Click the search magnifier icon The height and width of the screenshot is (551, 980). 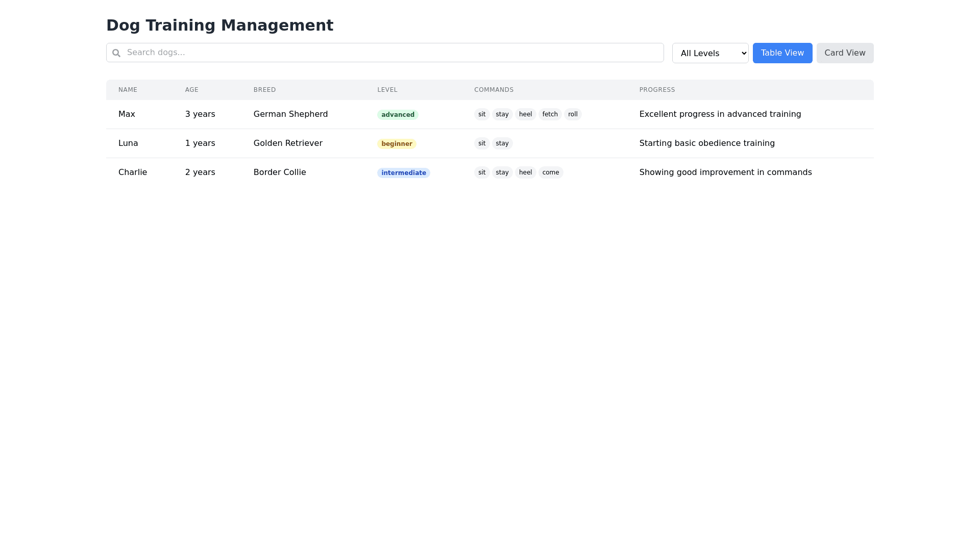tap(116, 53)
